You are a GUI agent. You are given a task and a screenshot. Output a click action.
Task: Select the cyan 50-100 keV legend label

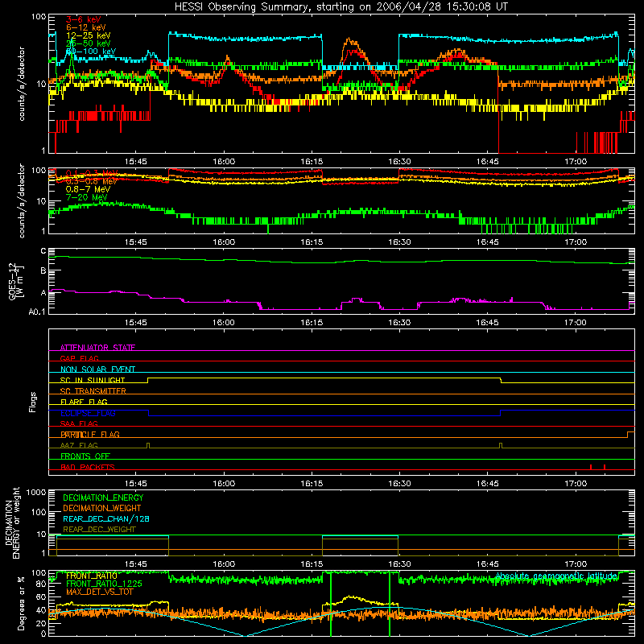pyautogui.click(x=90, y=52)
